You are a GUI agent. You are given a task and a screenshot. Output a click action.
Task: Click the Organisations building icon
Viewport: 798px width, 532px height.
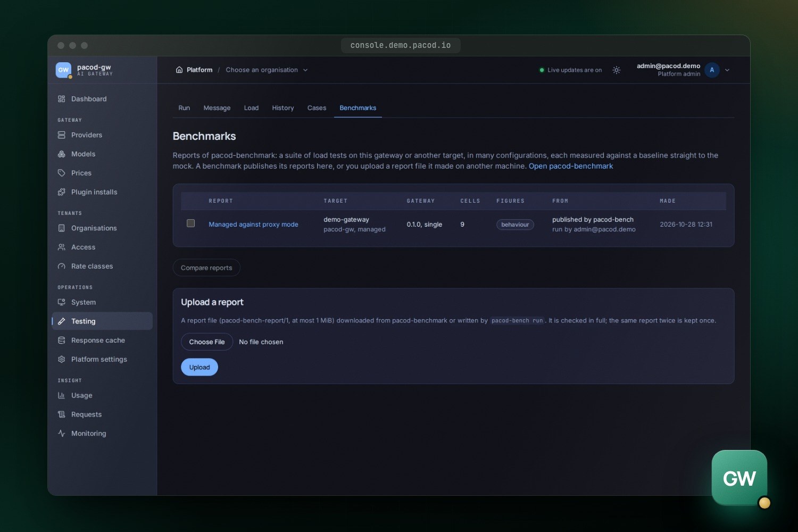(x=61, y=228)
